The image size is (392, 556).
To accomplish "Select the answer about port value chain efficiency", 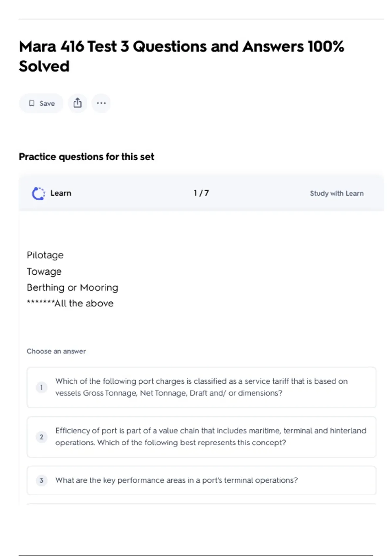I will [x=210, y=437].
